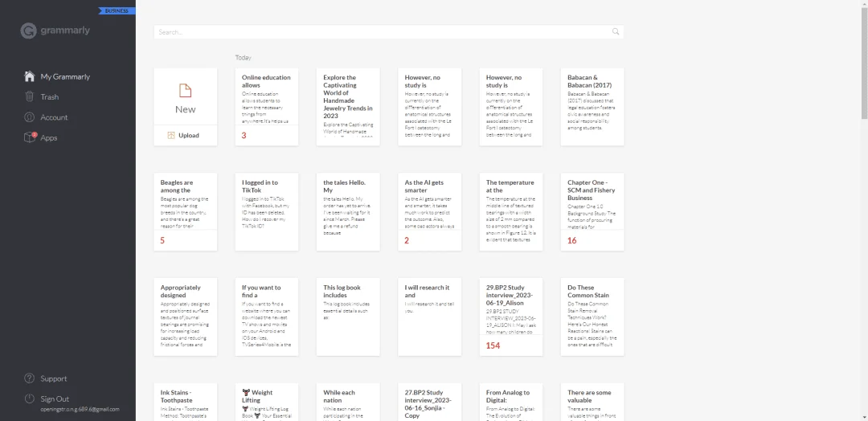Click alert count 3 on Online education card
The height and width of the screenshot is (421, 868).
click(x=244, y=136)
